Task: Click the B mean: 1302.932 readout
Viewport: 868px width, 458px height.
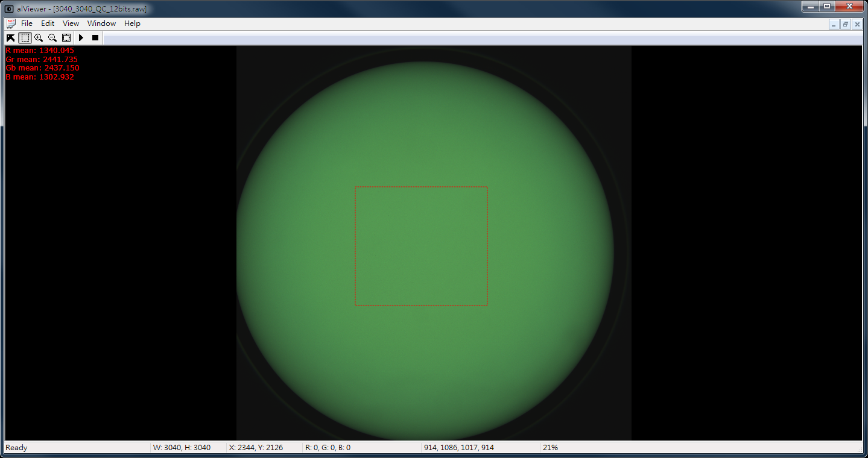Action: pyautogui.click(x=40, y=77)
